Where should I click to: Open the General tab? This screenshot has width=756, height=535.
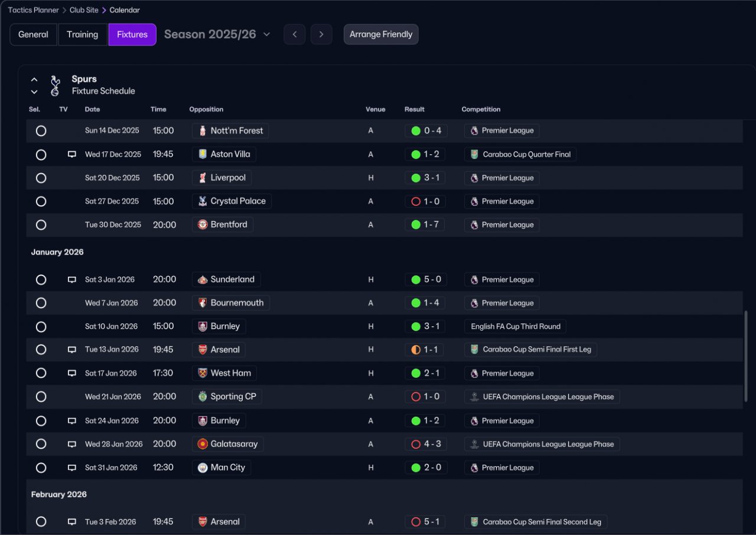pyautogui.click(x=33, y=34)
